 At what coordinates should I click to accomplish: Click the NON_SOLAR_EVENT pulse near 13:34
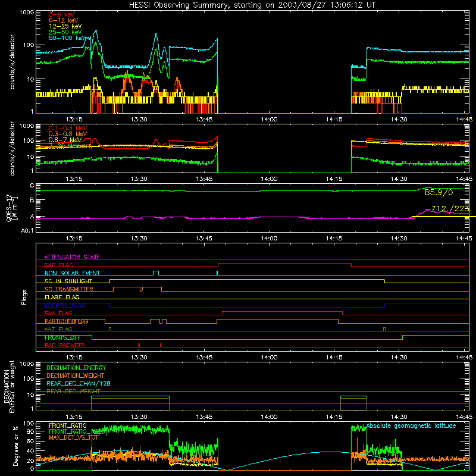(x=156, y=273)
